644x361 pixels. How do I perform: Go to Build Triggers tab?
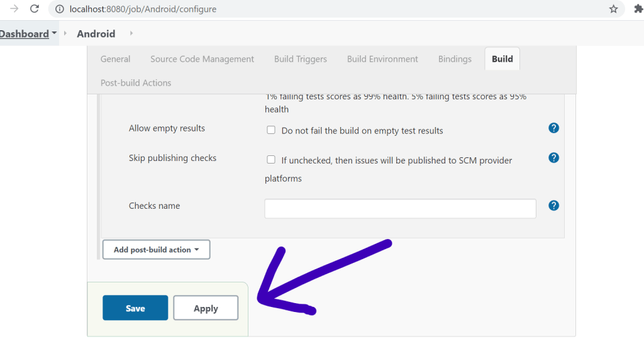[x=300, y=59]
